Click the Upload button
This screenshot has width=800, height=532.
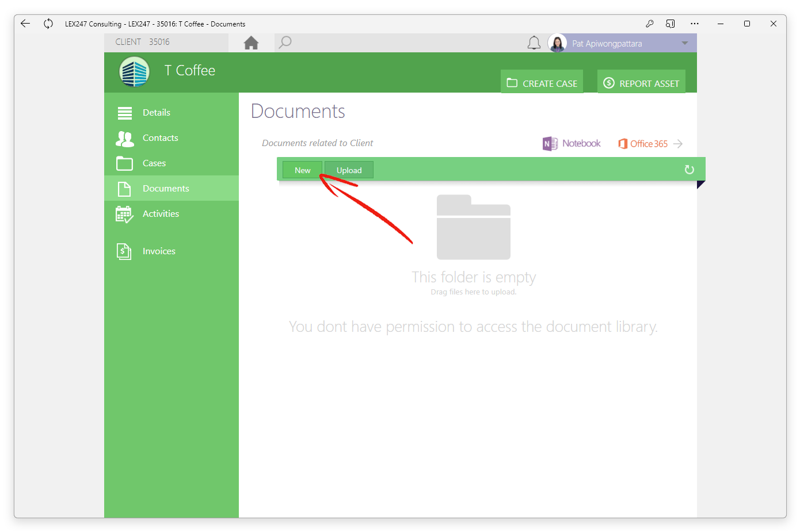tap(349, 170)
